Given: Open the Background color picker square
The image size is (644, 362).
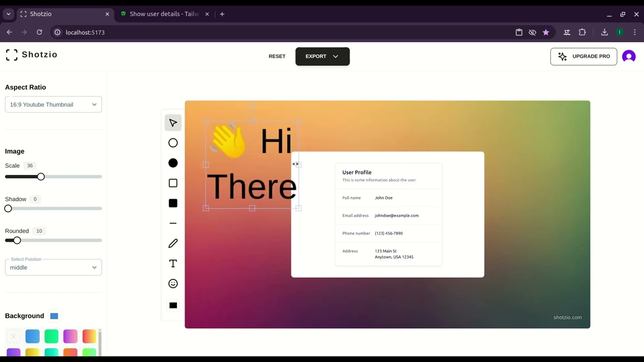Looking at the screenshot, I should point(54,316).
